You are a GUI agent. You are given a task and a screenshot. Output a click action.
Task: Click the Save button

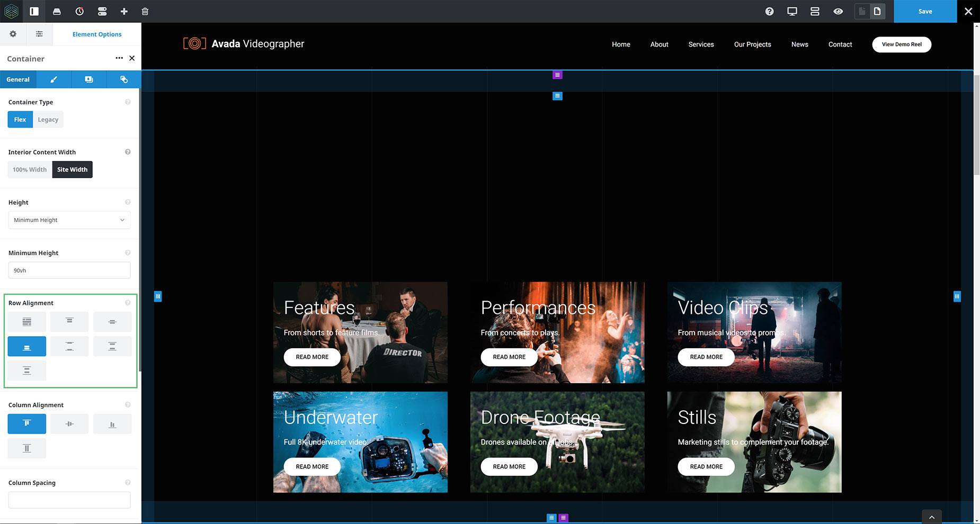[x=925, y=11]
